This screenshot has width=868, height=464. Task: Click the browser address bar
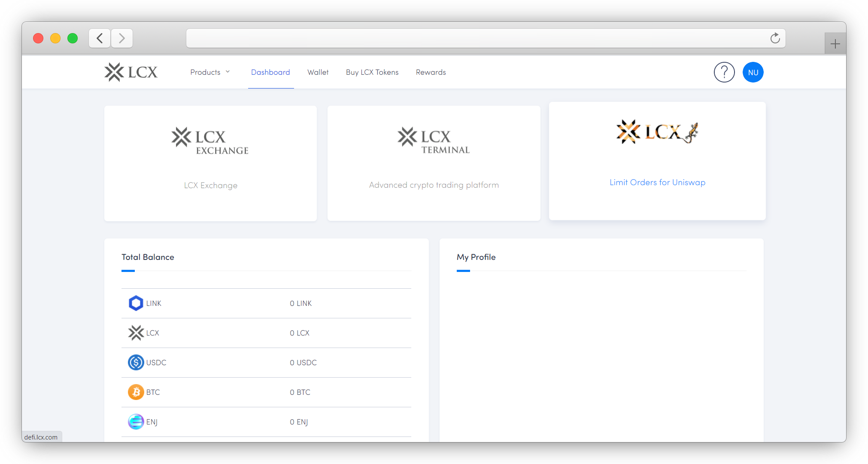486,38
